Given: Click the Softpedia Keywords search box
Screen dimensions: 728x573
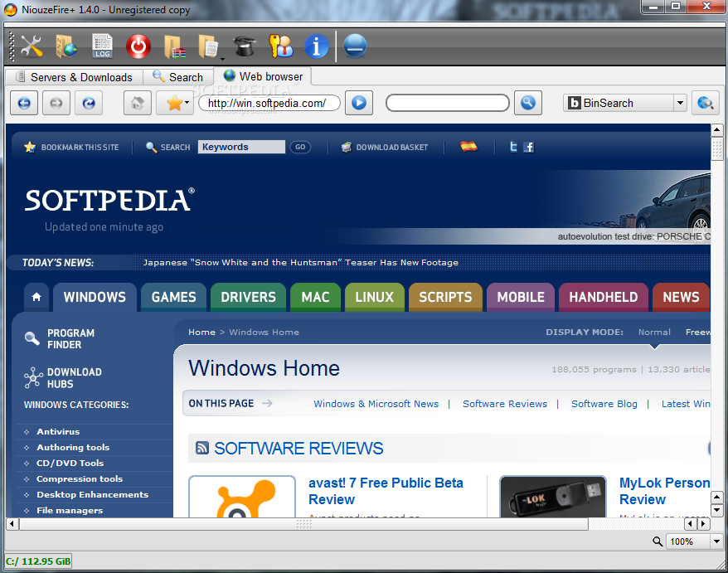Looking at the screenshot, I should click(x=241, y=147).
